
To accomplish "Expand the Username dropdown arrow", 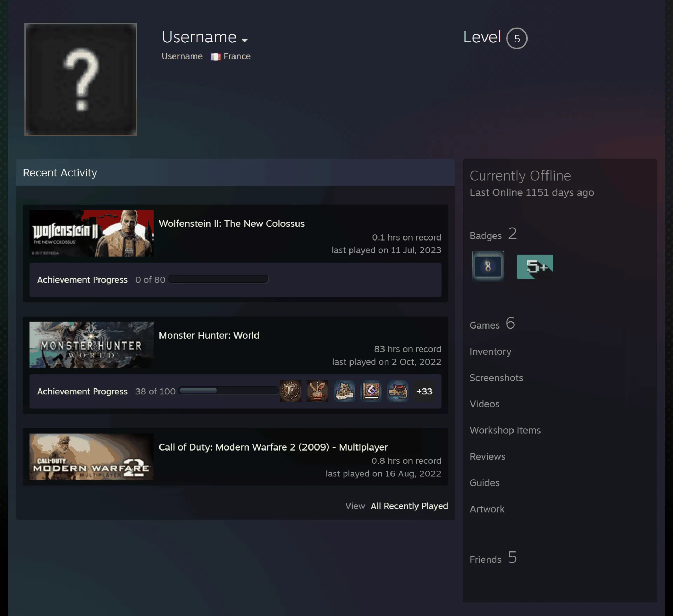I will pos(245,40).
